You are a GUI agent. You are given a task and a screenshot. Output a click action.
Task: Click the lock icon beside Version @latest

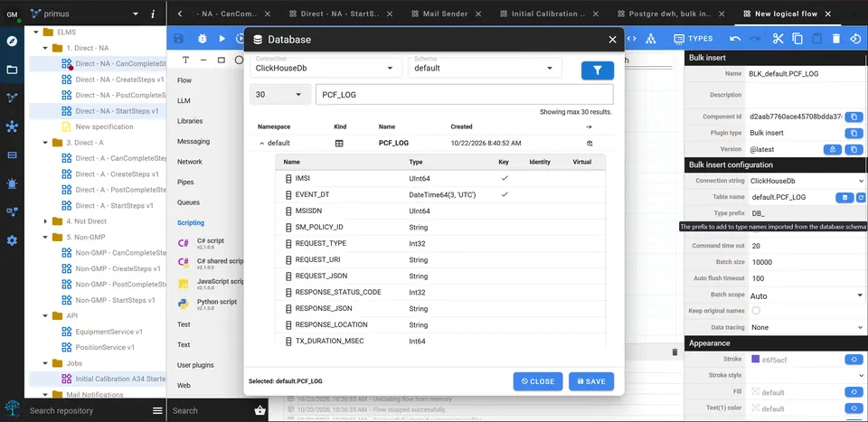point(833,149)
